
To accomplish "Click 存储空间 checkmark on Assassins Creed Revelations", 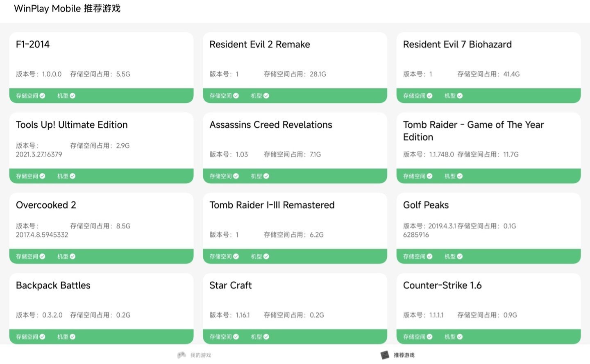I will click(x=236, y=176).
